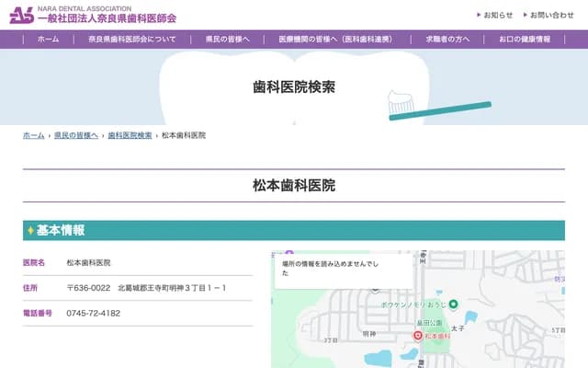Click the phone number 0745-72-4182
Screen dimensions: 588x368
pyautogui.click(x=93, y=313)
